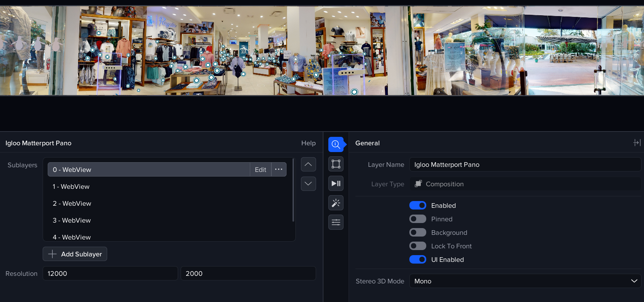
Task: Enable the Lock To Front toggle
Action: pos(417,246)
